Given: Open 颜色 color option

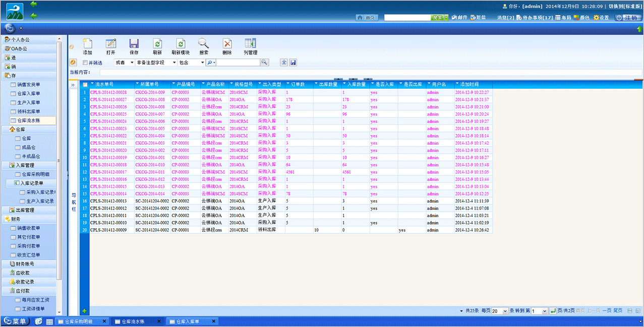Looking at the screenshot, I should [x=581, y=18].
